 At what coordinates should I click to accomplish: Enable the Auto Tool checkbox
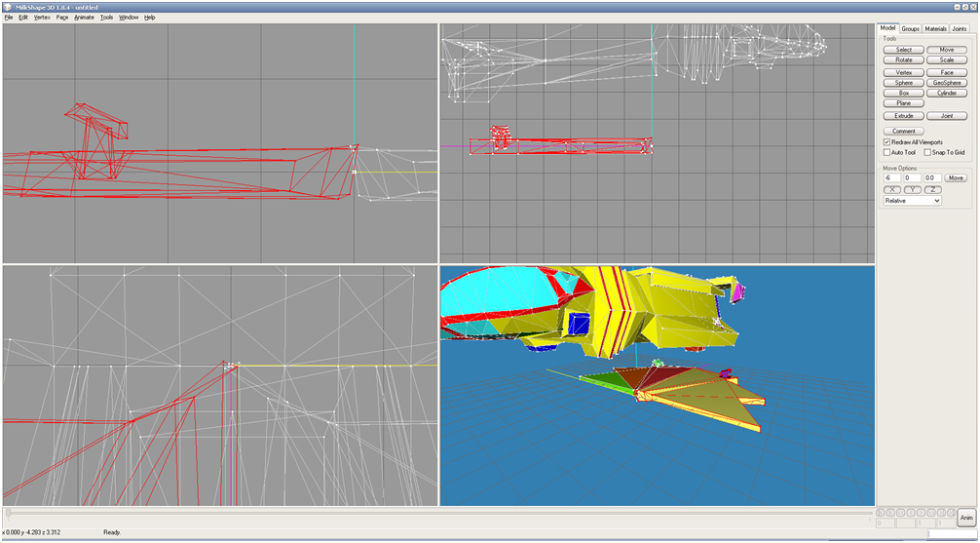coord(886,152)
